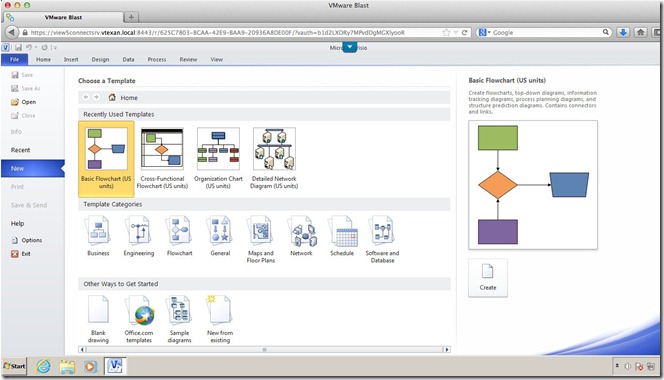
Task: Bookmark page with star icon
Action: pyautogui.click(x=446, y=33)
